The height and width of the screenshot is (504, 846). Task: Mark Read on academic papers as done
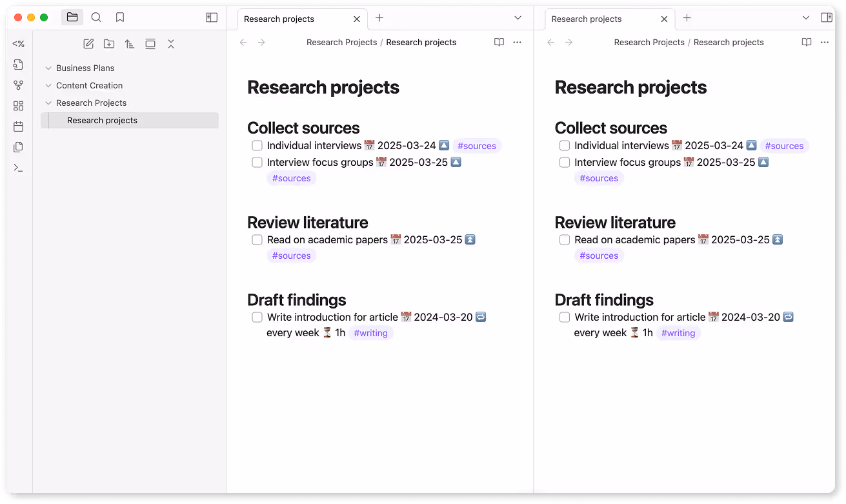257,239
